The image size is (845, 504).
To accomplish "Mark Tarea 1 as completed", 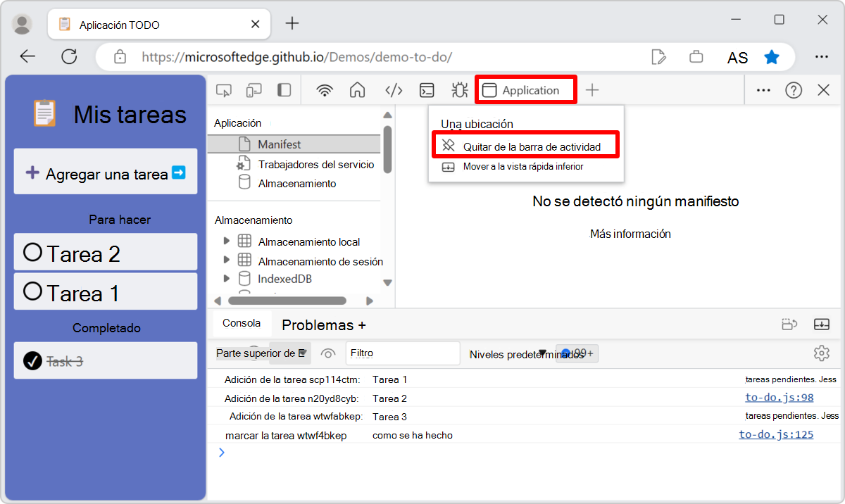I will tap(32, 291).
